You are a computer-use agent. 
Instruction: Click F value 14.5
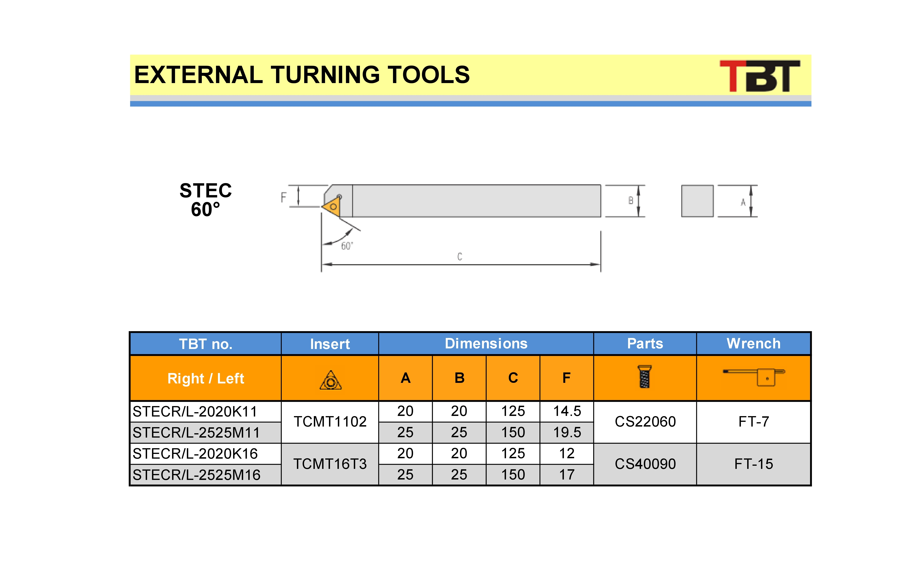point(567,412)
